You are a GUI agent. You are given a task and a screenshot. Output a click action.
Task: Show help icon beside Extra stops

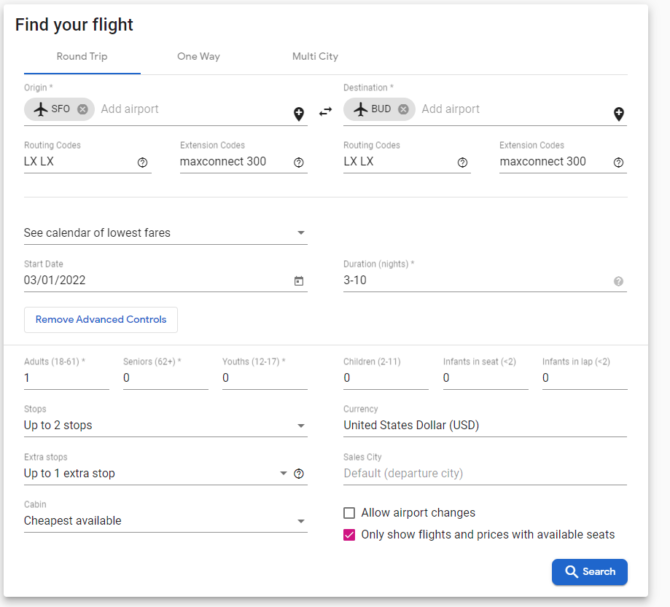click(299, 473)
